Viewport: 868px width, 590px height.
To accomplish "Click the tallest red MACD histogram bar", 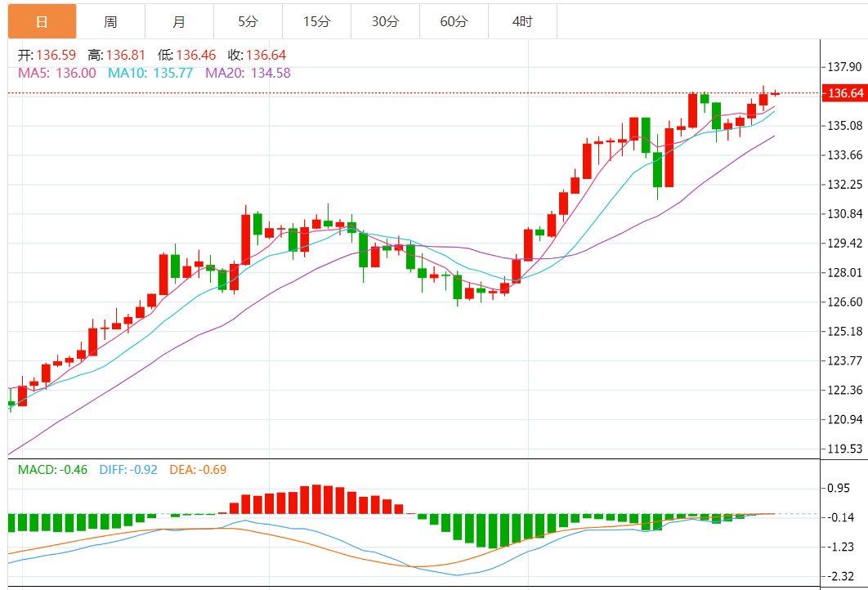I will 316,499.
